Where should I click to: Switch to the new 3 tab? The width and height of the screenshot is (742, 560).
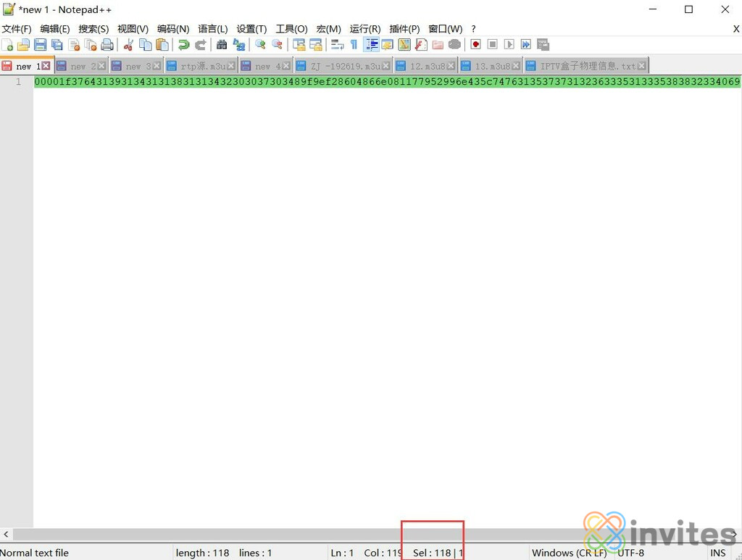[136, 66]
